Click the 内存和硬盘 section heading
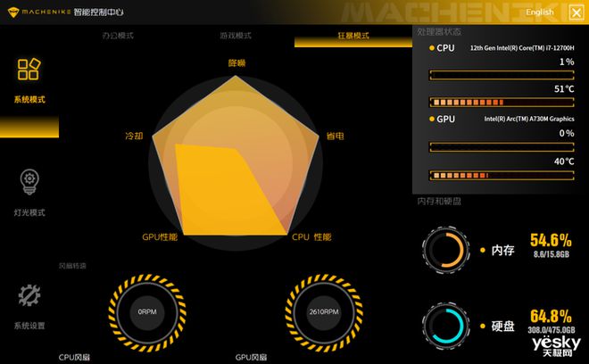The height and width of the screenshot is (364, 589). (x=439, y=202)
